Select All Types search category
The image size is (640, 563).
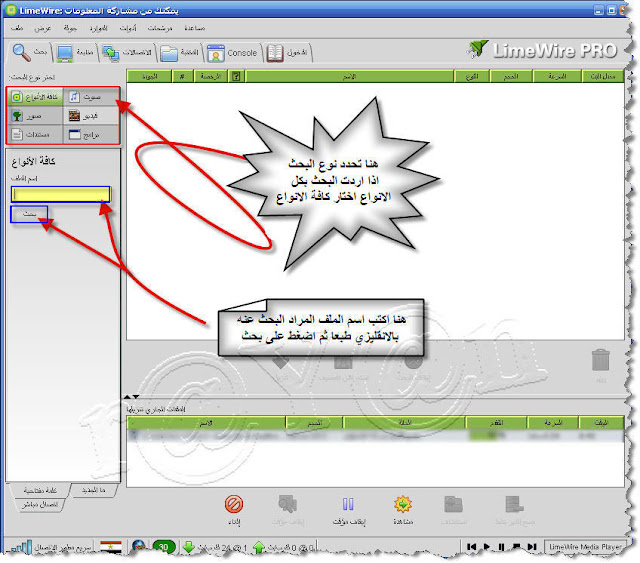pos(35,97)
